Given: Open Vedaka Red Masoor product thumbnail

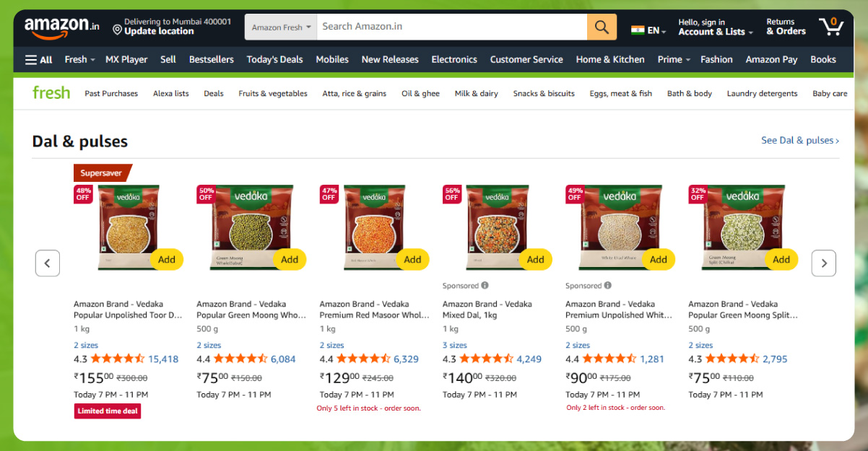Looking at the screenshot, I should (373, 227).
